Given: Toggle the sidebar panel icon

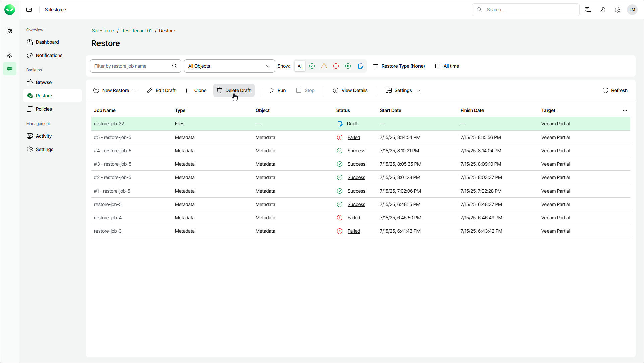Looking at the screenshot, I should [29, 10].
